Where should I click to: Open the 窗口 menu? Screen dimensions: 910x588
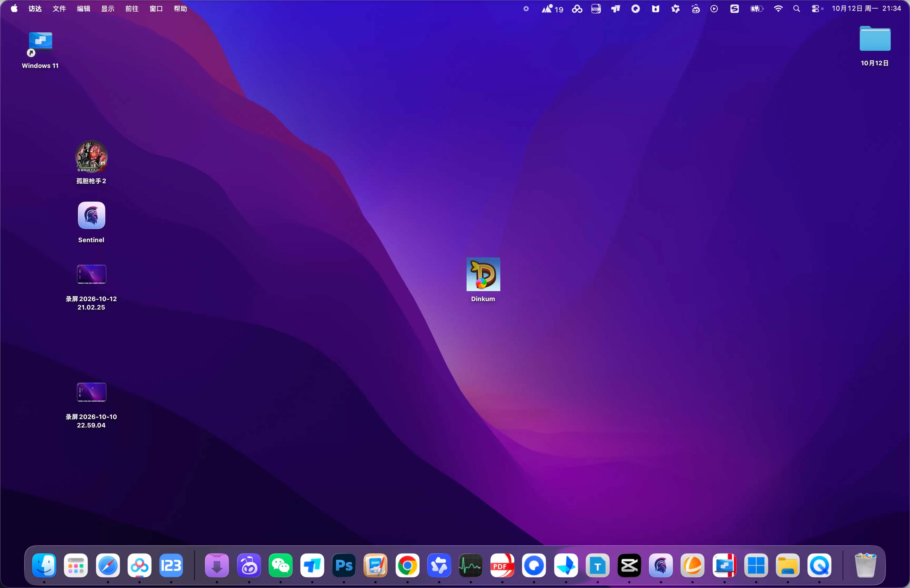coord(156,8)
